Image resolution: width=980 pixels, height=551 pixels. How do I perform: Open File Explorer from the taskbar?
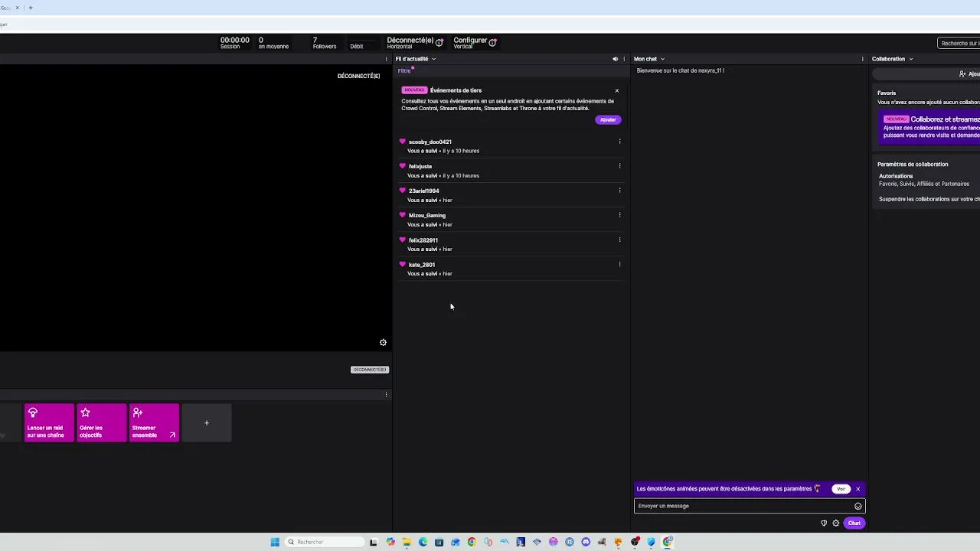(407, 542)
